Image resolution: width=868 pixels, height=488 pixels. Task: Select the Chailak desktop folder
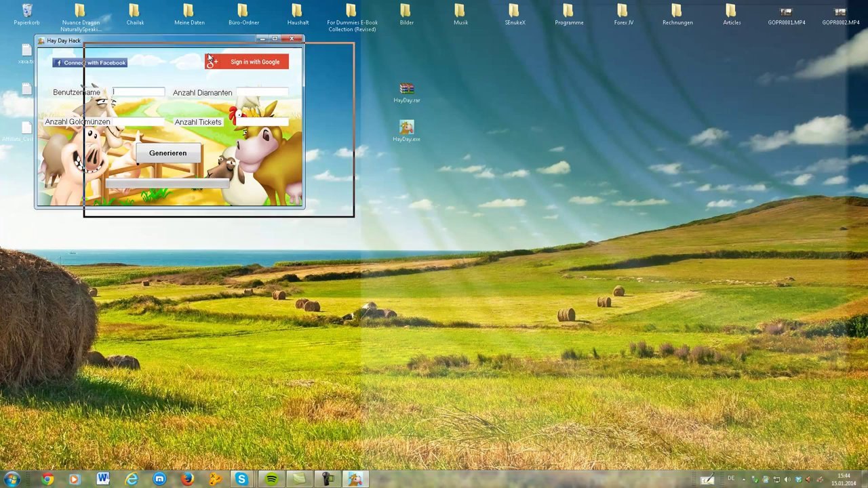click(x=135, y=15)
